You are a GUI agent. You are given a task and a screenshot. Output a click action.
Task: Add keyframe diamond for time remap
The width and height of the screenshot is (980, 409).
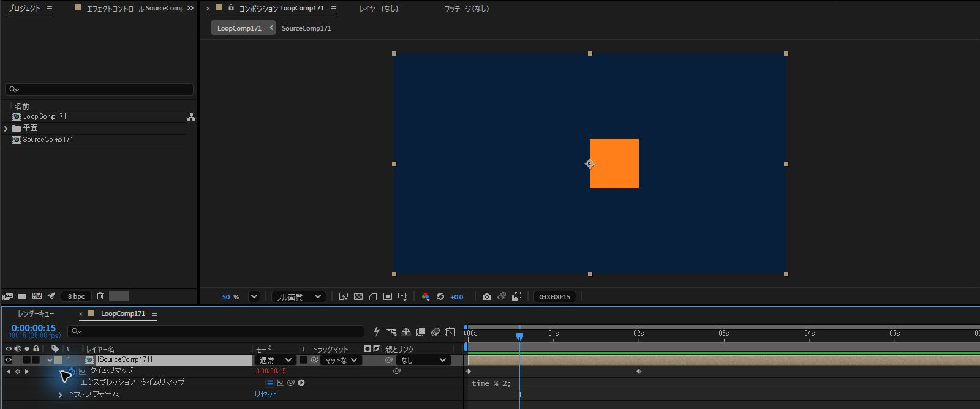17,372
